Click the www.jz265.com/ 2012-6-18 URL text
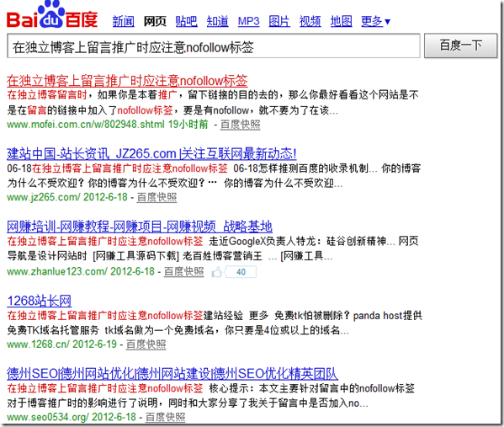Screen dimensions: 504x427 tap(67, 197)
